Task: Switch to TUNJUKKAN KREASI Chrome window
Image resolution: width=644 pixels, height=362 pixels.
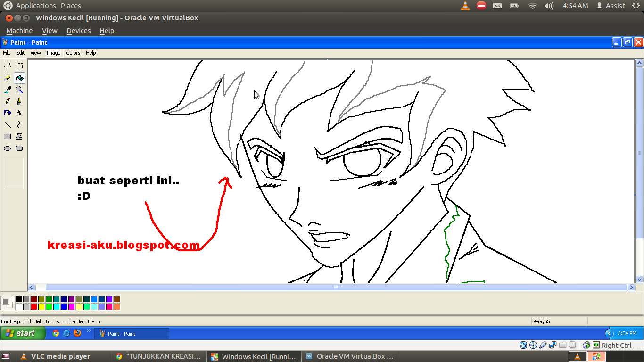Action: click(159, 356)
